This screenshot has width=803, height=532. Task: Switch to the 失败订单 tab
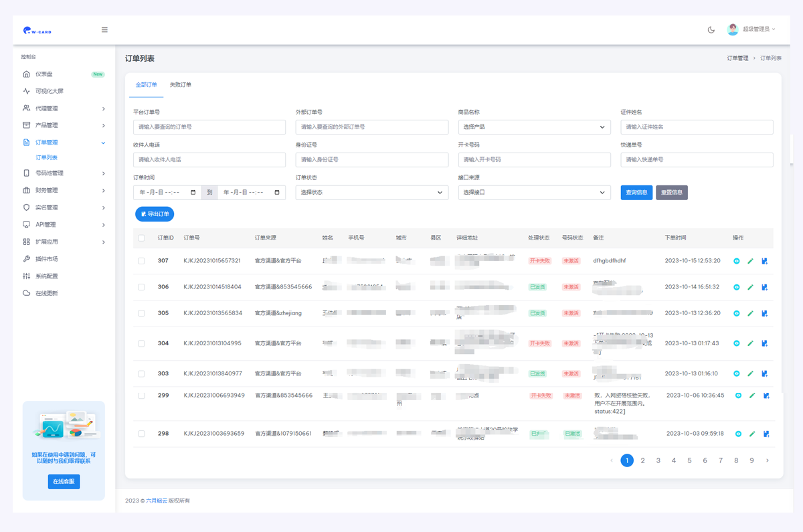point(180,85)
